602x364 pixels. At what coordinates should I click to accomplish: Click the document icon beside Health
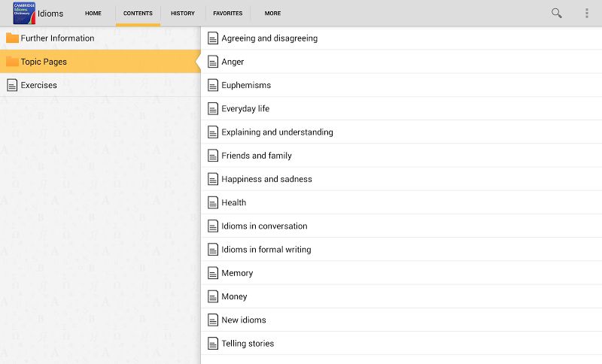tap(213, 202)
